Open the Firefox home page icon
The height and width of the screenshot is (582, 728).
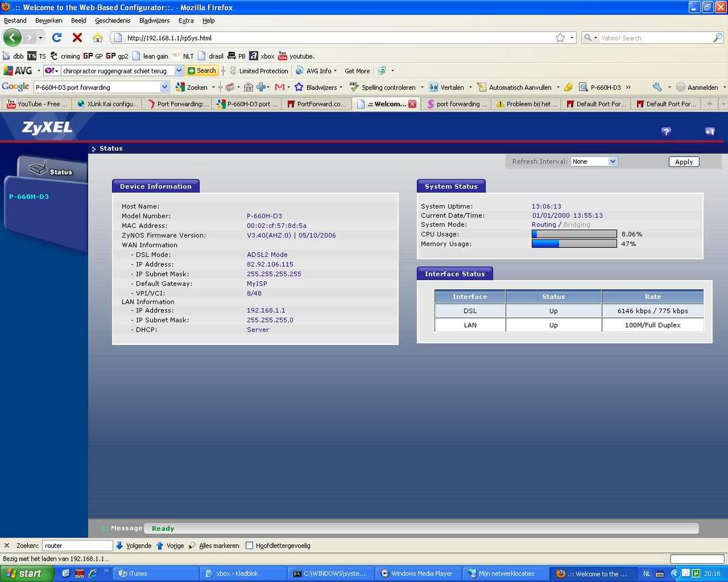[98, 38]
